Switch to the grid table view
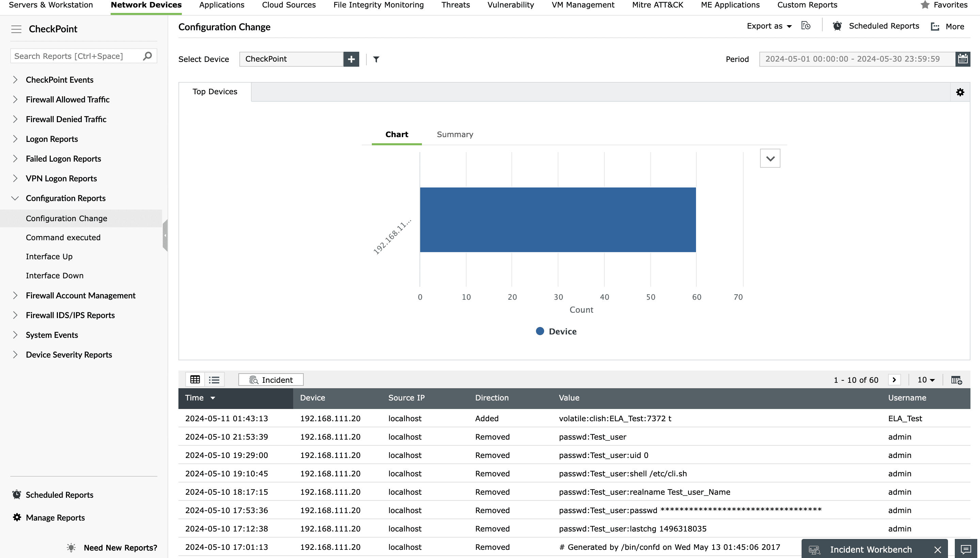Screen dimensions: 980x558 [195, 379]
